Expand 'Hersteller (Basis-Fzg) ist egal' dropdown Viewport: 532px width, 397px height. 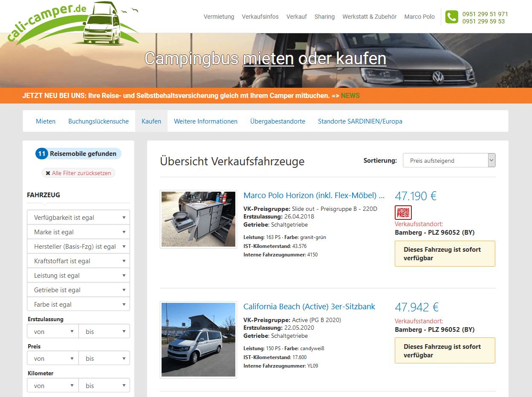[78, 247]
